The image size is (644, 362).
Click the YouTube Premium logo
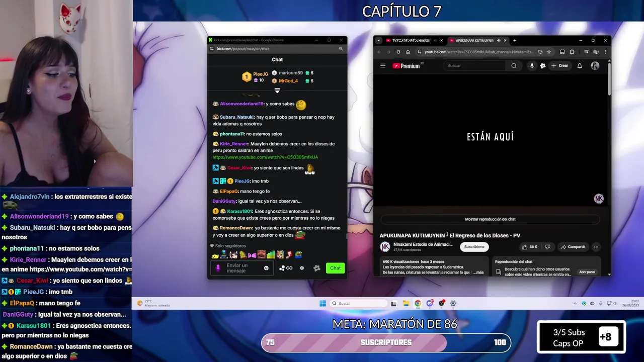[406, 65]
